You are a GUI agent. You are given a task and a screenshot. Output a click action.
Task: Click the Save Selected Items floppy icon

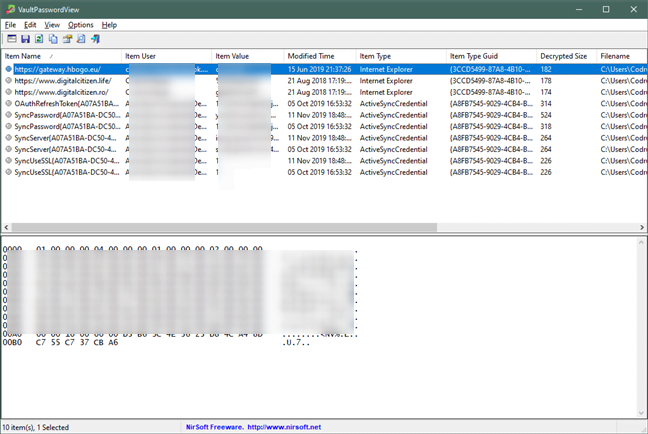25,39
